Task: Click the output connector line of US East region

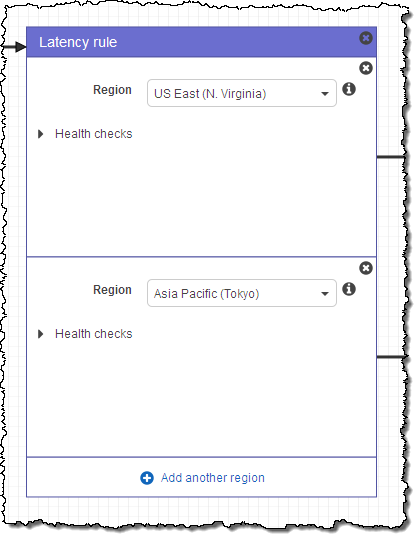Action: point(391,157)
